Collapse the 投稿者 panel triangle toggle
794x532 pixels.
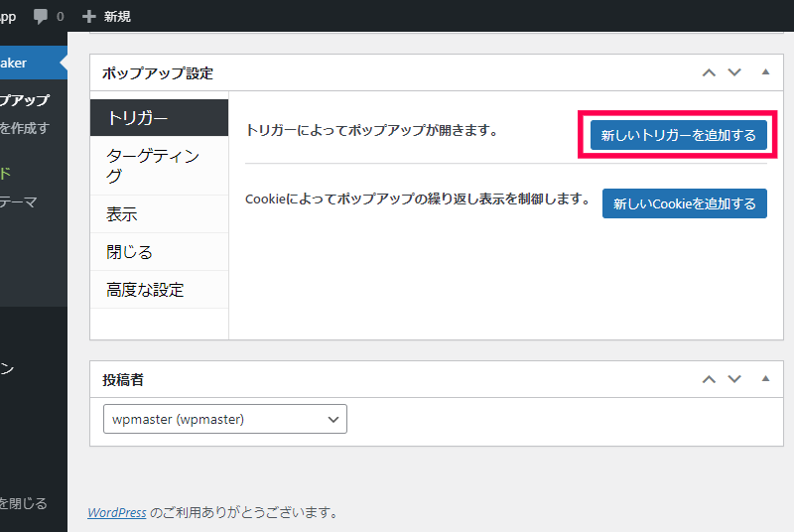(x=765, y=378)
